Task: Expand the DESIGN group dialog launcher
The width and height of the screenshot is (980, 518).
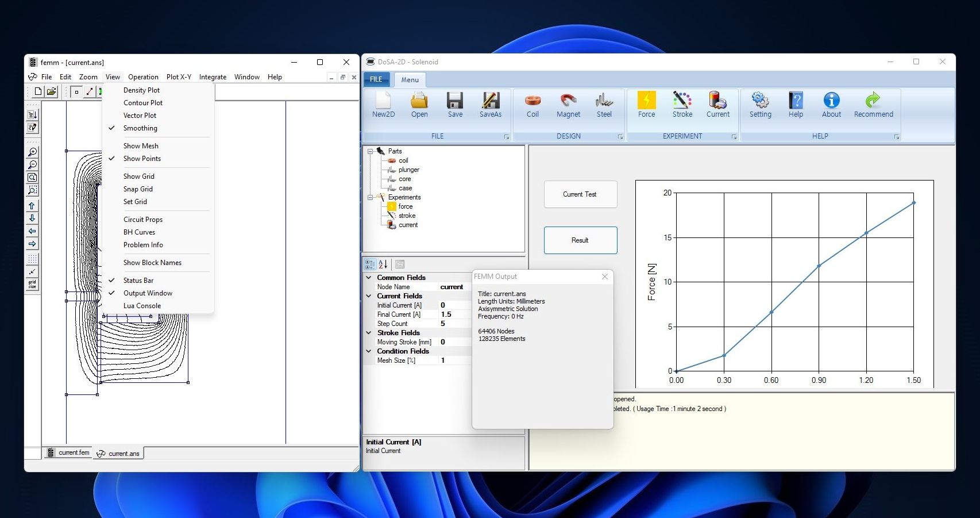Action: (x=620, y=137)
